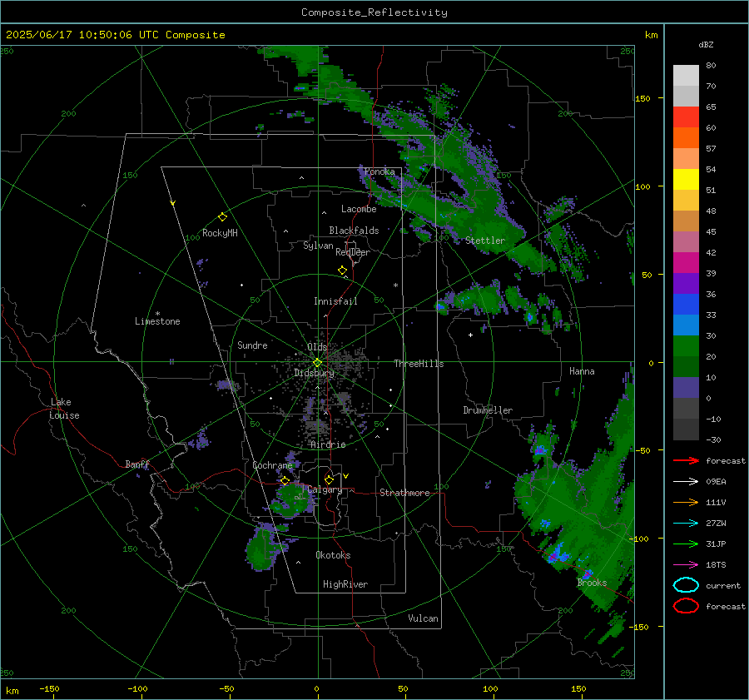Click the Lake Louise label
Image resolution: width=749 pixels, height=700 pixels.
click(x=64, y=409)
